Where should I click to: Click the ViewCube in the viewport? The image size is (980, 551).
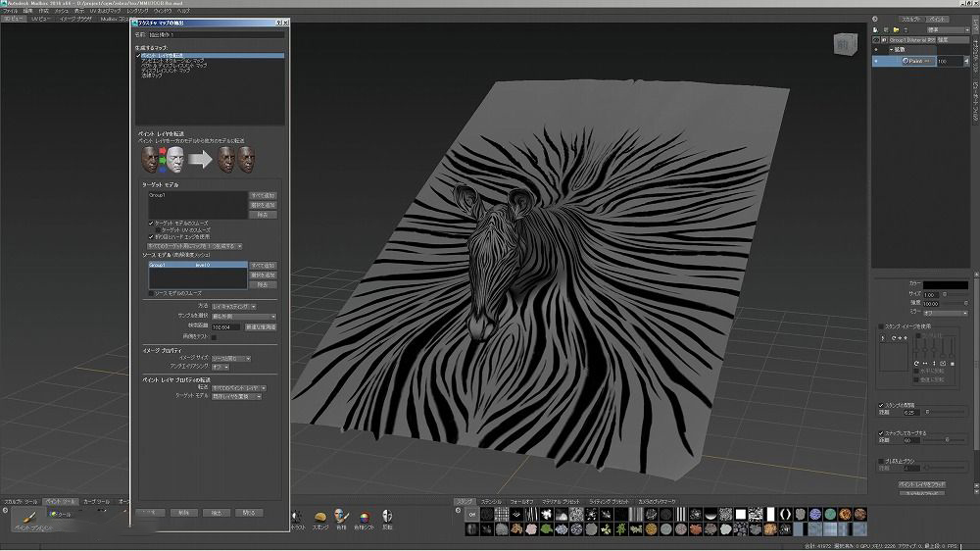click(x=843, y=44)
